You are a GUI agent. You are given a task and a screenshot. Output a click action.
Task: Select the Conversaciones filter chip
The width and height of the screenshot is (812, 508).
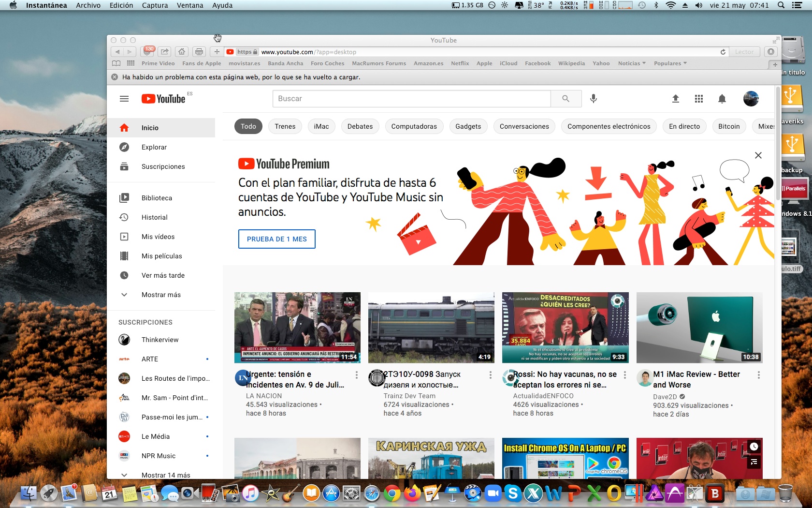pyautogui.click(x=524, y=126)
